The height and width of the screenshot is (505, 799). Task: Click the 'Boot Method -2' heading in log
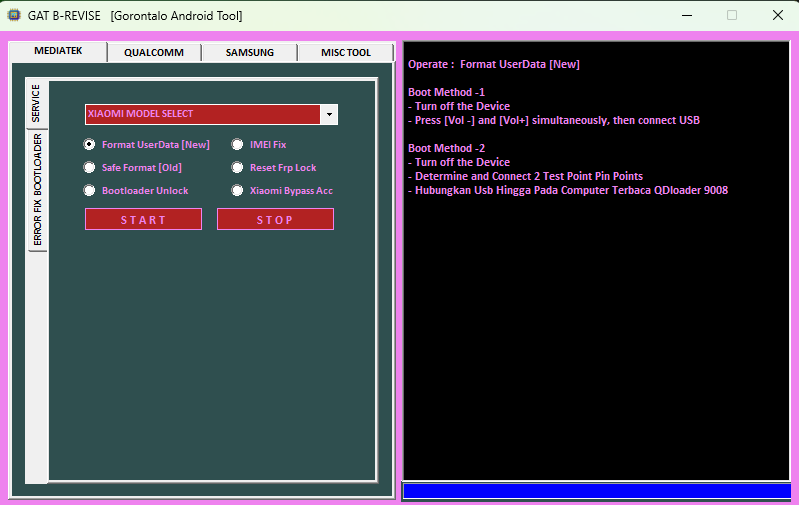[446, 148]
